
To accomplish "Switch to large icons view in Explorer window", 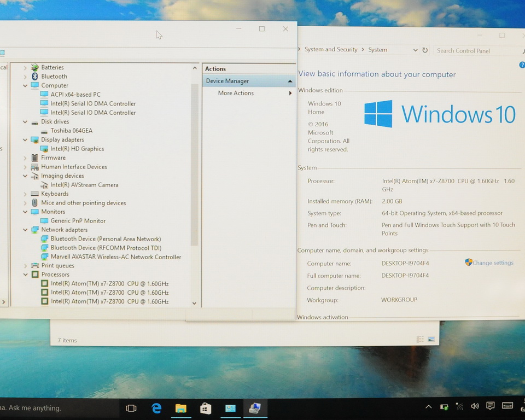I will (431, 340).
